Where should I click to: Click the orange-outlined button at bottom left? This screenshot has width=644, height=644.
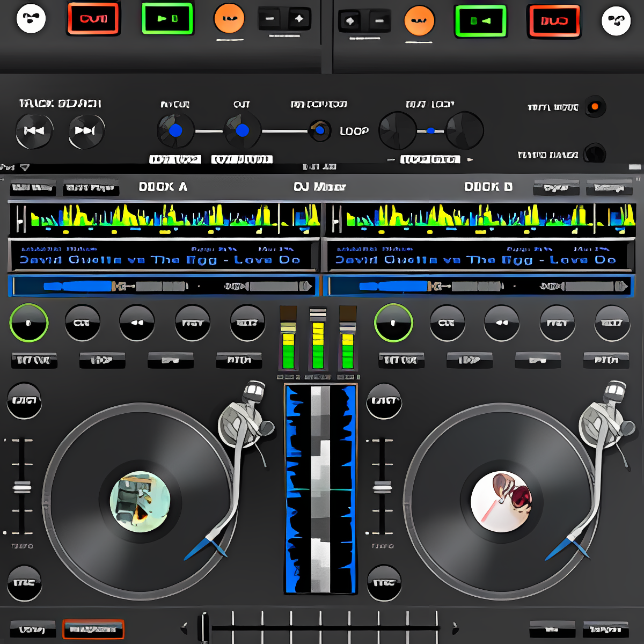[x=93, y=629]
